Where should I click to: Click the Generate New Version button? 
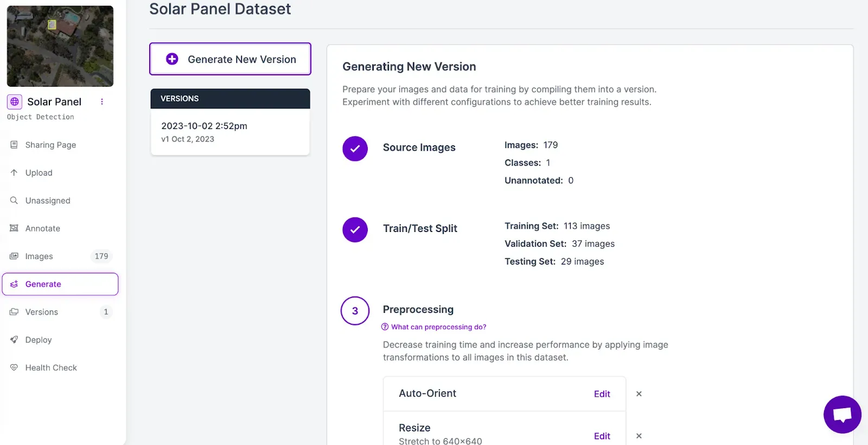tap(230, 59)
